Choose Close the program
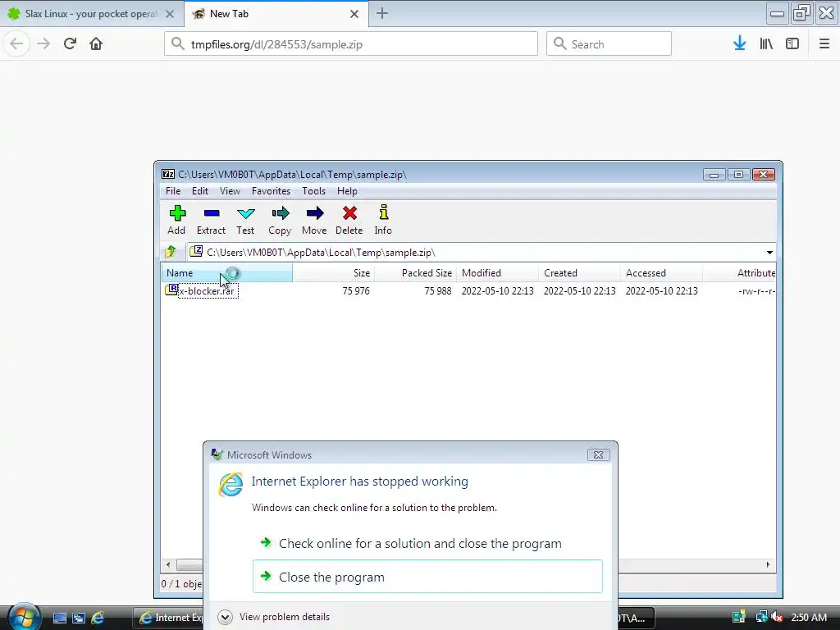The height and width of the screenshot is (630, 840). (427, 577)
